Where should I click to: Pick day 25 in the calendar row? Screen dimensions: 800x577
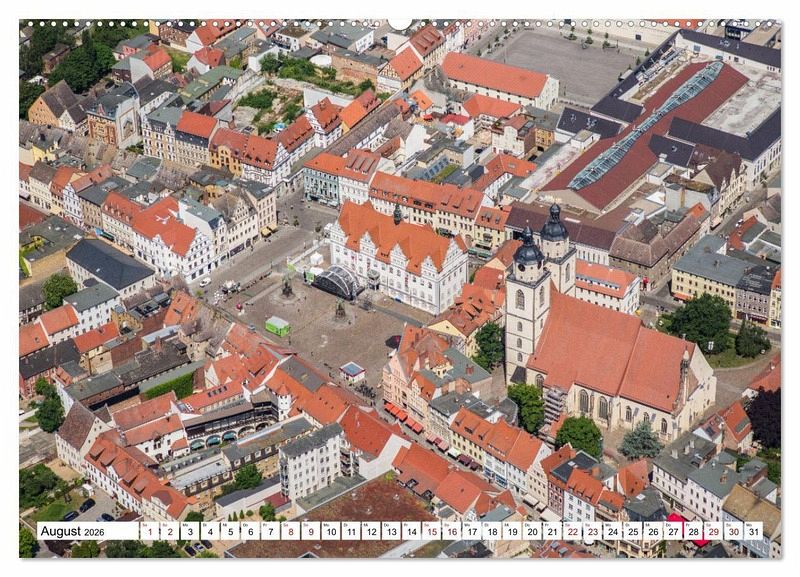click(632, 531)
